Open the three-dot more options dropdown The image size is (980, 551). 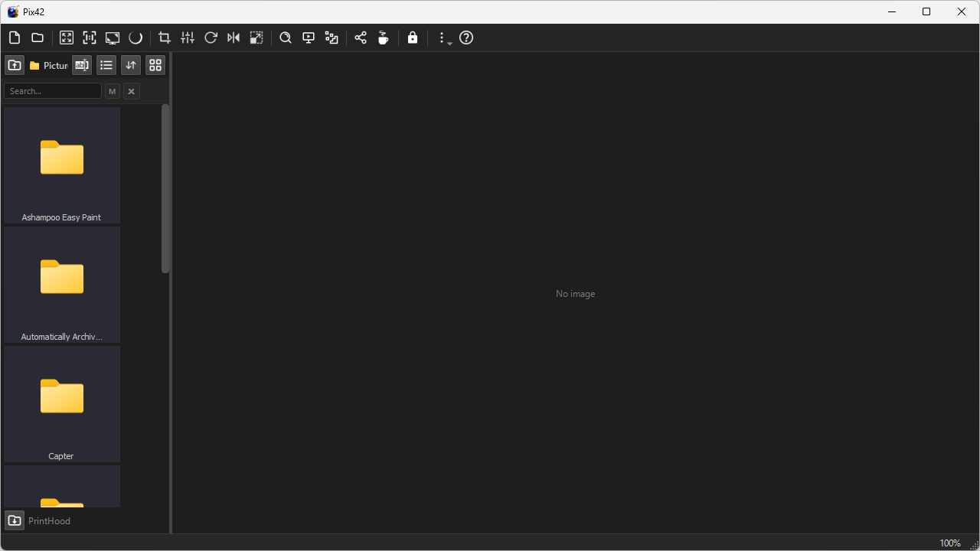click(x=443, y=37)
